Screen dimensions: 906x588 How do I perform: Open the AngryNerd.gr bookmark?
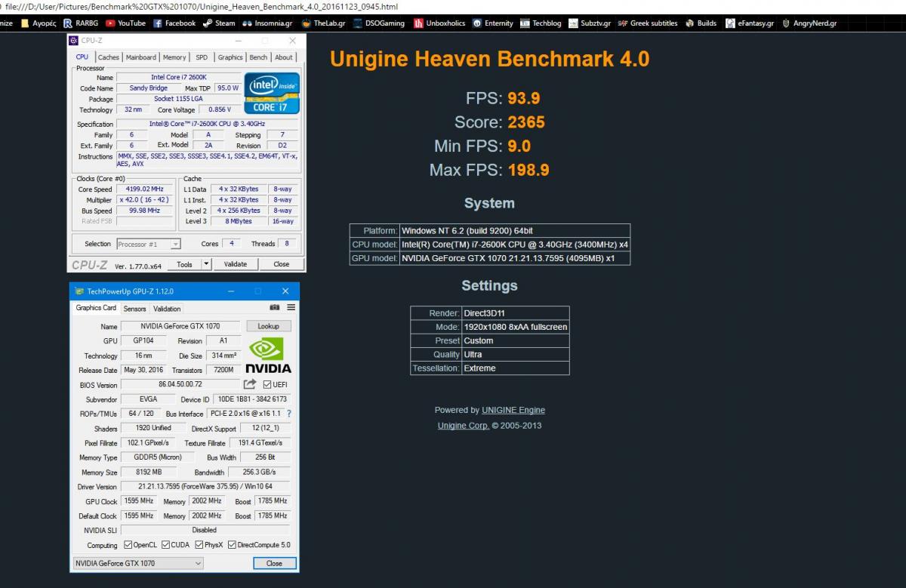tap(809, 23)
